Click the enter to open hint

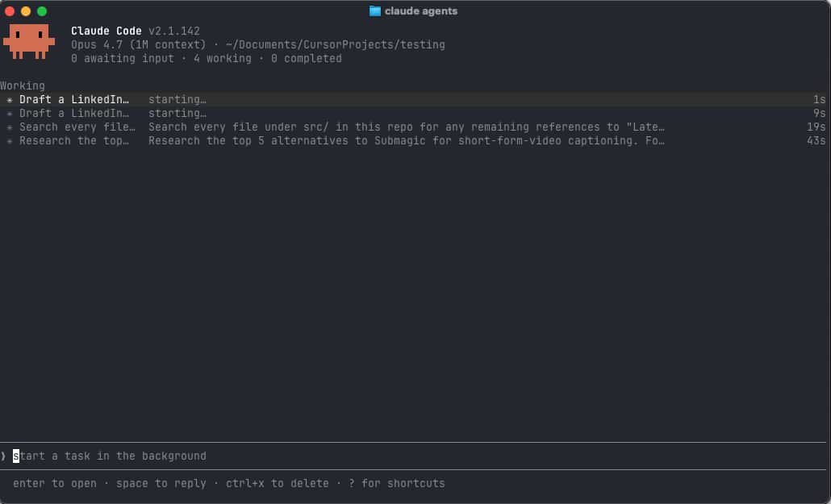[55, 483]
